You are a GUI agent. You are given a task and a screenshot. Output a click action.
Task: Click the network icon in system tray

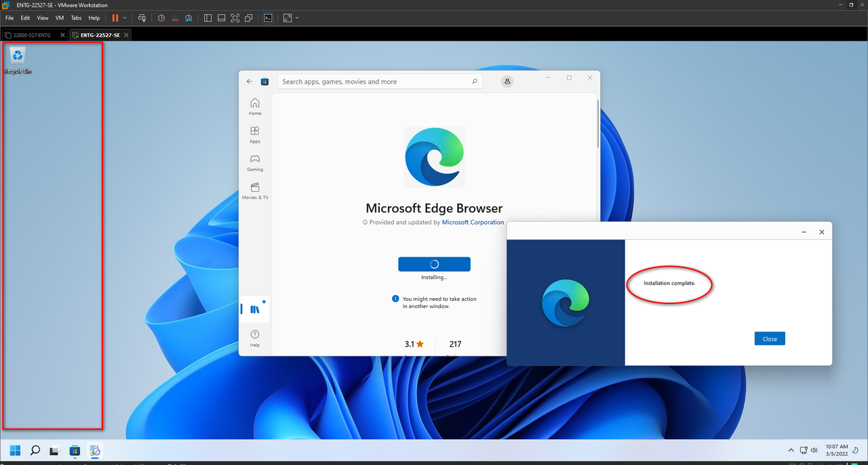coord(804,450)
